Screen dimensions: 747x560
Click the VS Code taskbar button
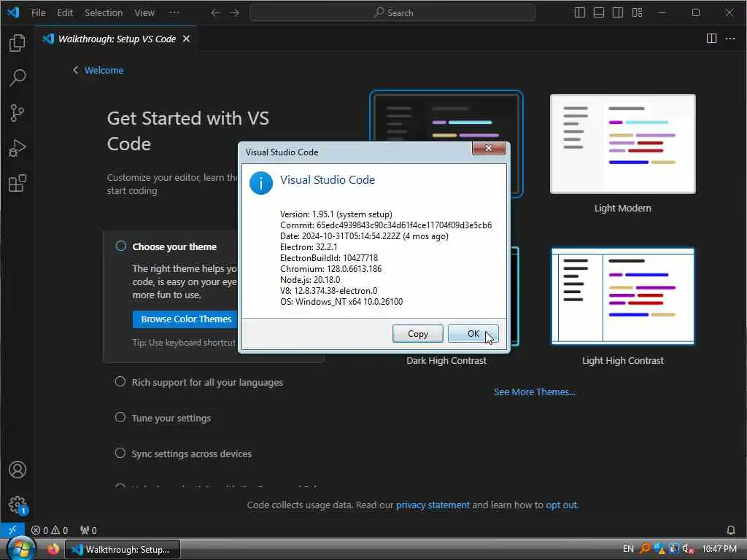123,550
